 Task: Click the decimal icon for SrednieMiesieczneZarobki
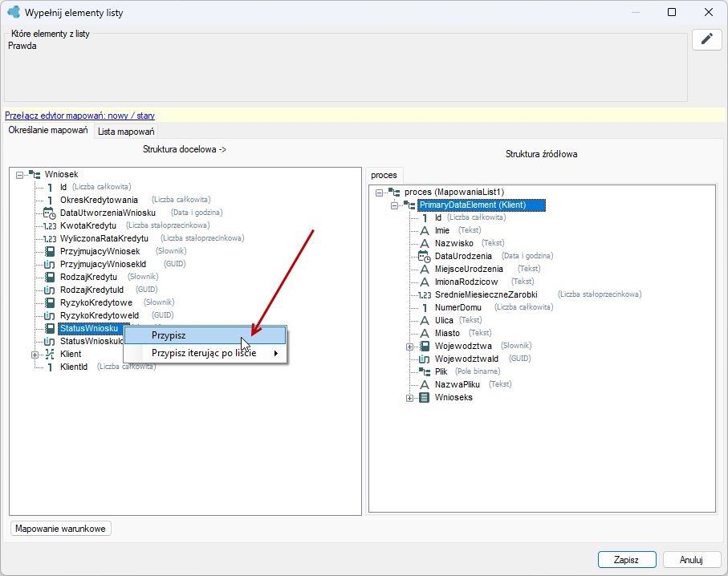pos(425,294)
